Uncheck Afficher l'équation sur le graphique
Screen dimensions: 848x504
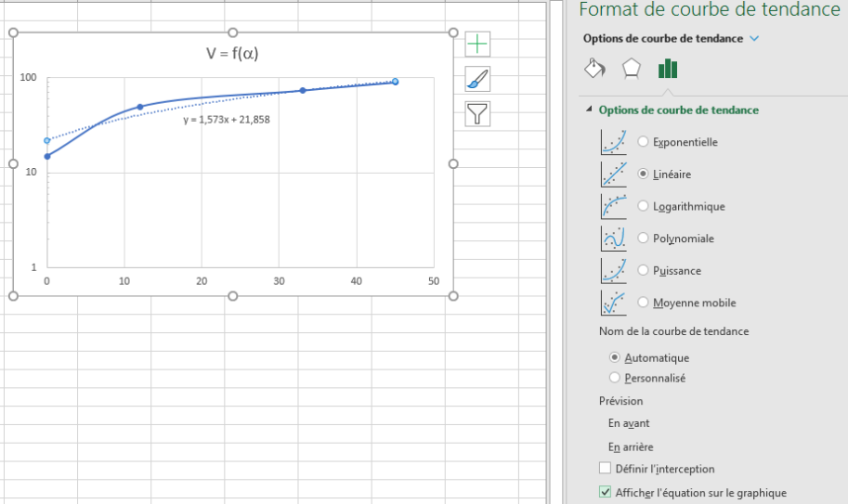click(606, 492)
